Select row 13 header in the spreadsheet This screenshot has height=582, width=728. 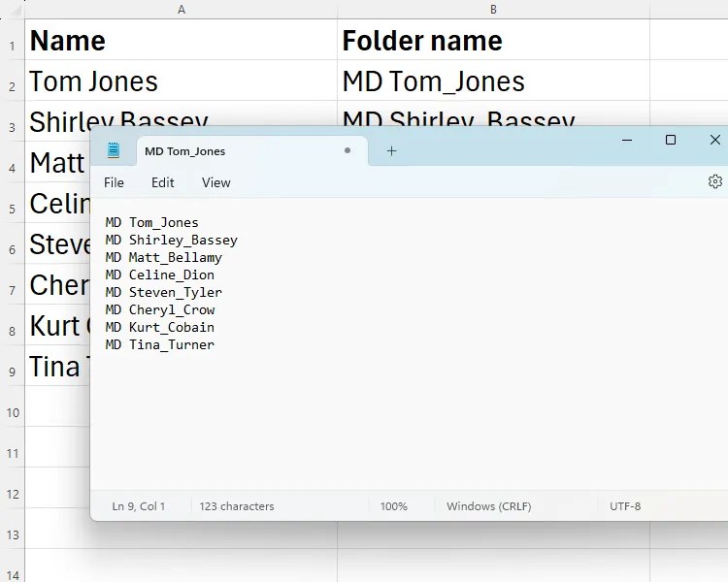(12, 529)
